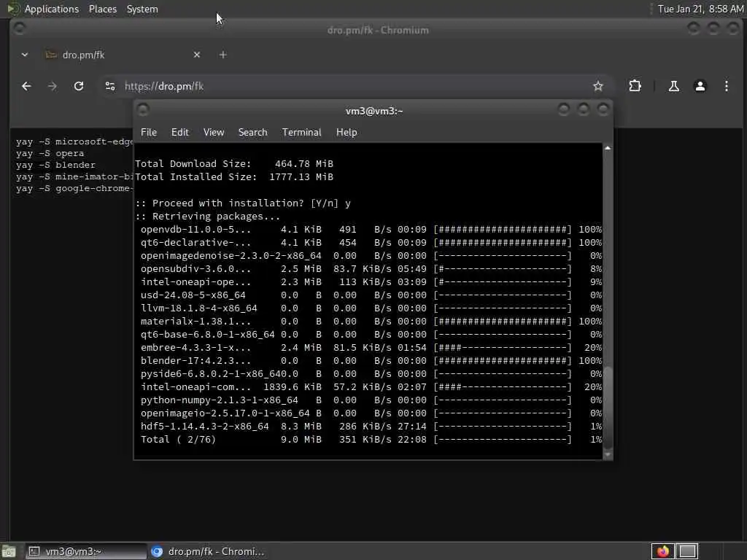Screen dimensions: 747x560
Task: Click 'Total Installed Size' line in terminal
Action: tap(234, 177)
